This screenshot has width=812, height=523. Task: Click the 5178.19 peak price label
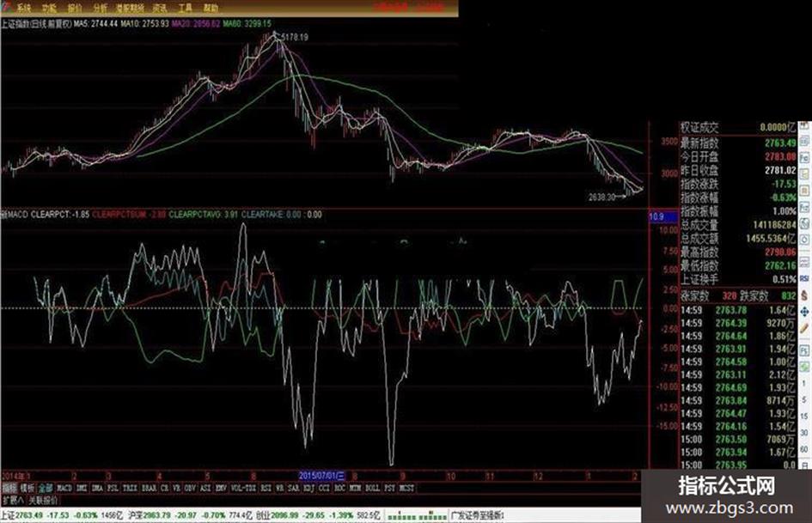(x=294, y=37)
